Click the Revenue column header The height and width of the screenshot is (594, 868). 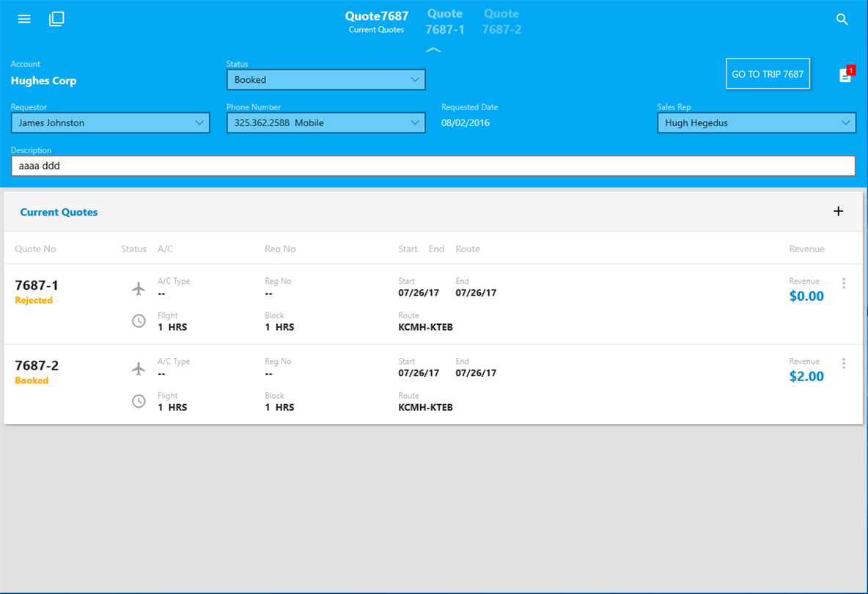tap(806, 249)
